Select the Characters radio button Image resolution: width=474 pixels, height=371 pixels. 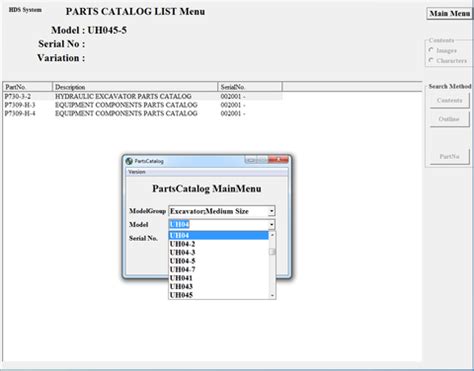click(431, 60)
